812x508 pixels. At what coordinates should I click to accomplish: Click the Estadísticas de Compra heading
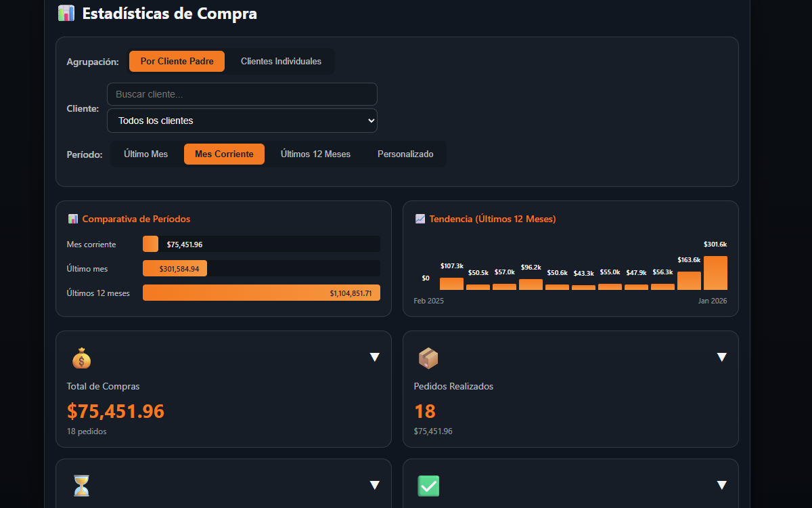tap(170, 13)
